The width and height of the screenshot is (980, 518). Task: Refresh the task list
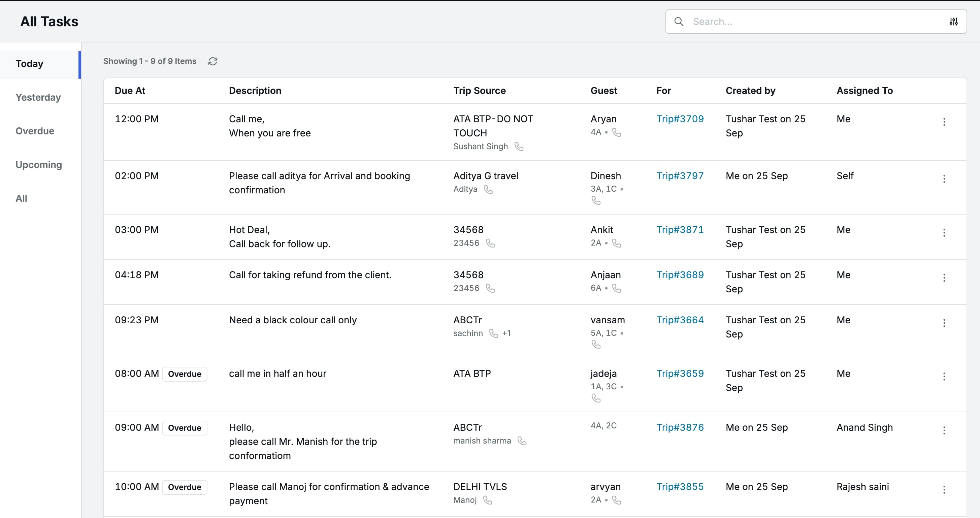point(213,61)
